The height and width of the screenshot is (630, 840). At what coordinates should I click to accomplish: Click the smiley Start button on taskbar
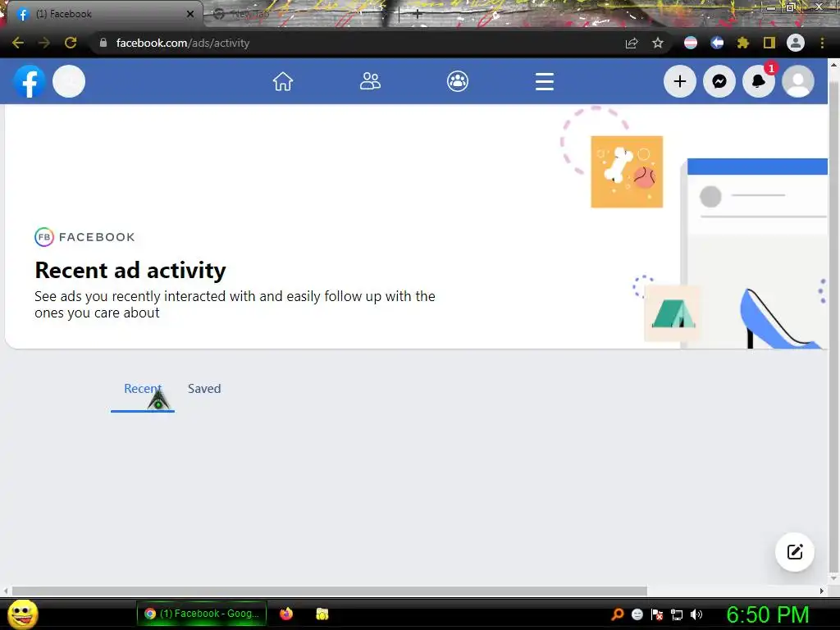coord(23,614)
